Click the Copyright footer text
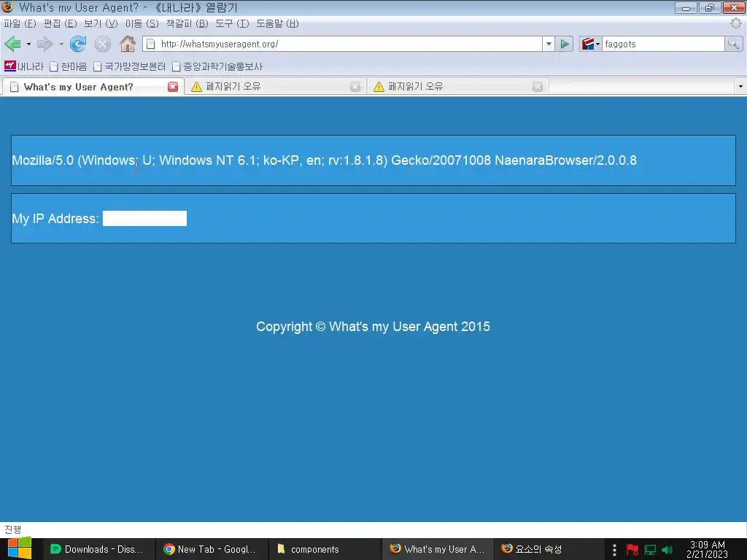The image size is (747, 560). pyautogui.click(x=373, y=327)
